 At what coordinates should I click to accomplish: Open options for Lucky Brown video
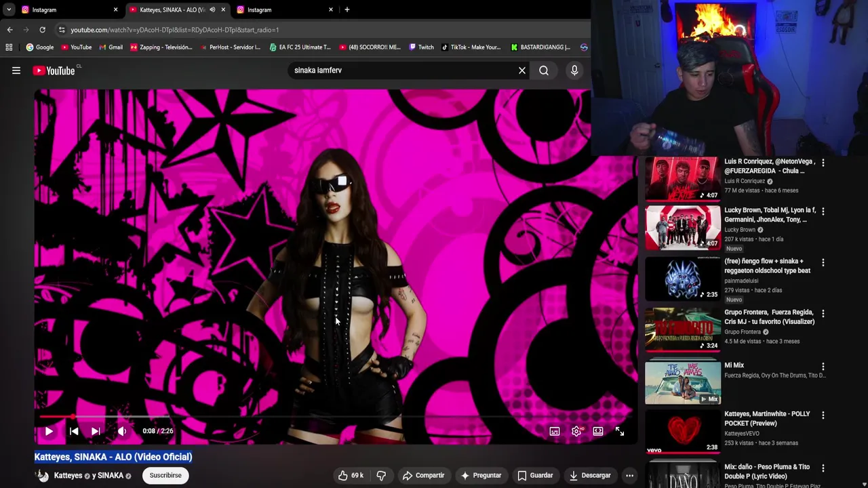point(823,211)
